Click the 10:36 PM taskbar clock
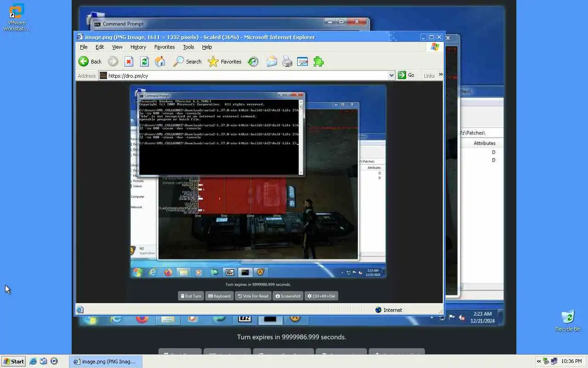The height and width of the screenshot is (368, 588). point(571,362)
